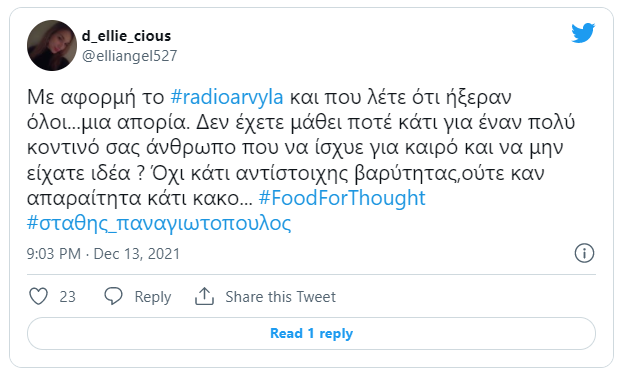Image resolution: width=626 pixels, height=380 pixels.
Task: Click the Dec 13, 2021 date
Action: tap(137, 254)
